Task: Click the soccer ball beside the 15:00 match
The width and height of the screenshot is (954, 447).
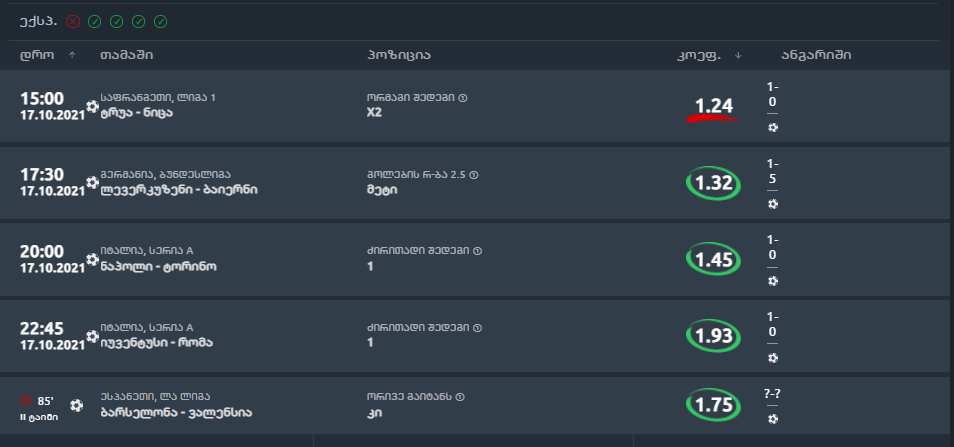Action: coord(92,105)
